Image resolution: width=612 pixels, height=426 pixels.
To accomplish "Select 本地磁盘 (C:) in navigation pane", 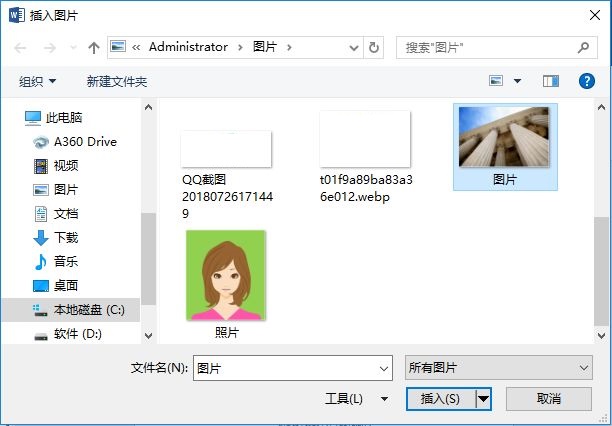I will [88, 310].
